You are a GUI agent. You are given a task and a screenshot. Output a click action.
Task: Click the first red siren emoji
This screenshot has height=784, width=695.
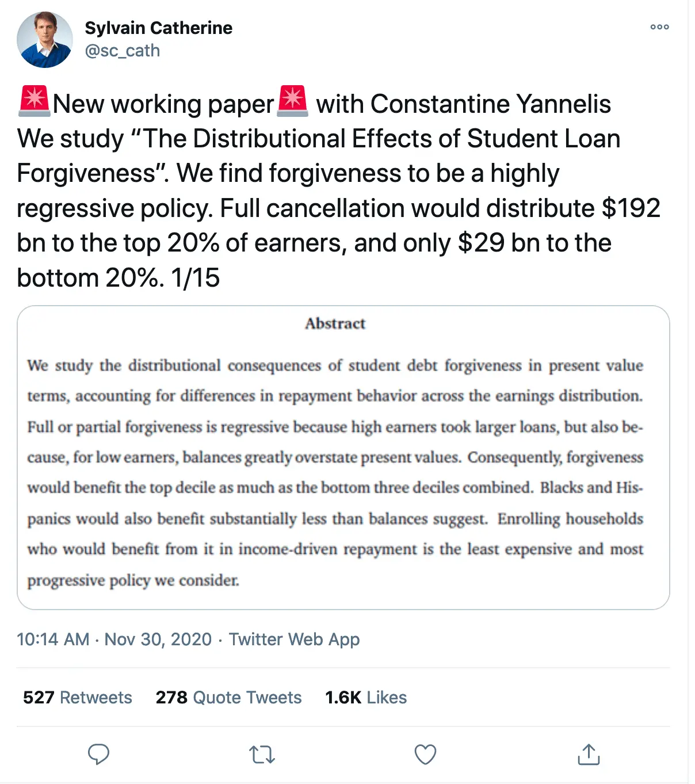coord(34,101)
